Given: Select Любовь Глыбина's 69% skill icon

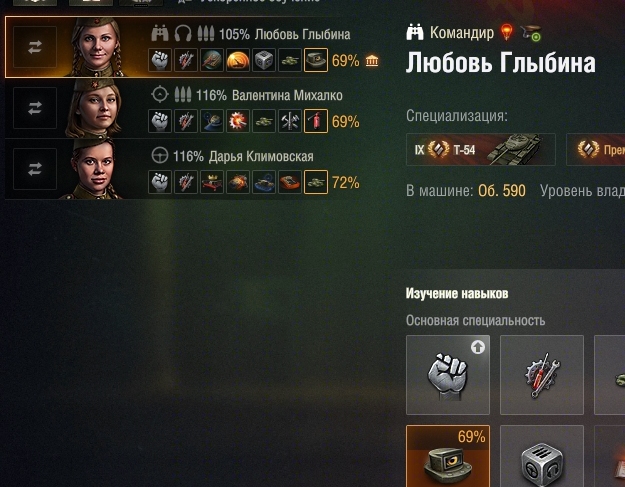Looking at the screenshot, I should pos(316,60).
